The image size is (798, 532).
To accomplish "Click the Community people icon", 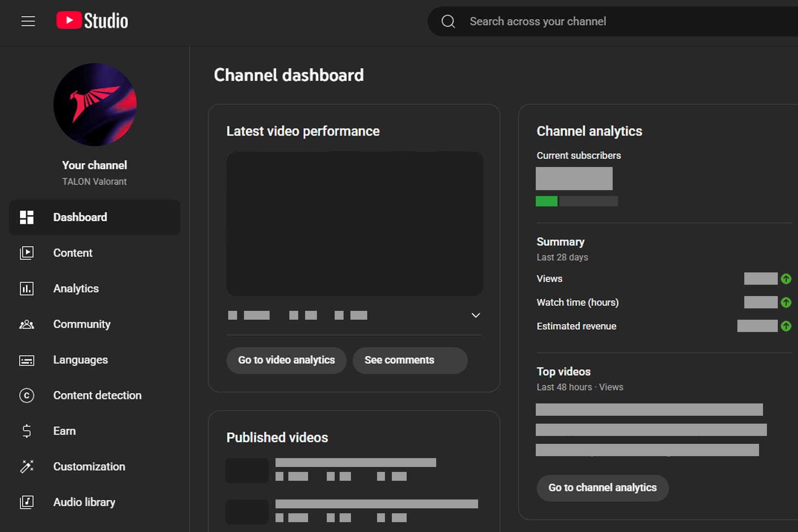I will pyautogui.click(x=27, y=324).
